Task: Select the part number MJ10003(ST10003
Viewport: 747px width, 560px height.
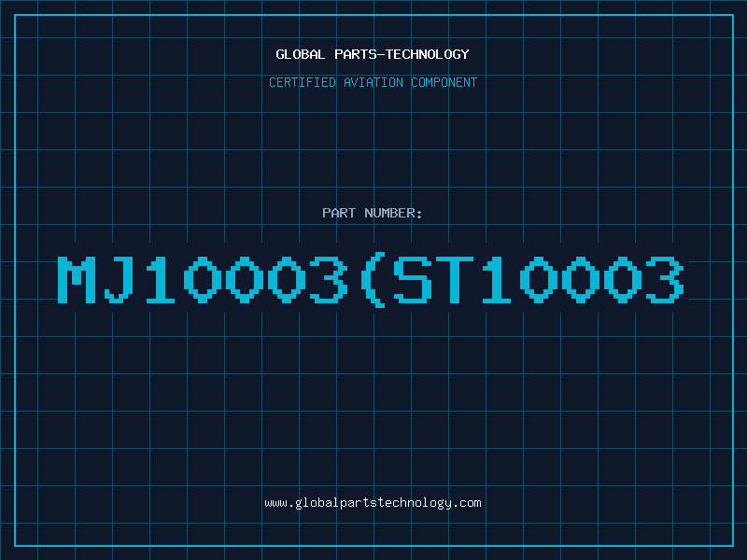Action: 371,279
